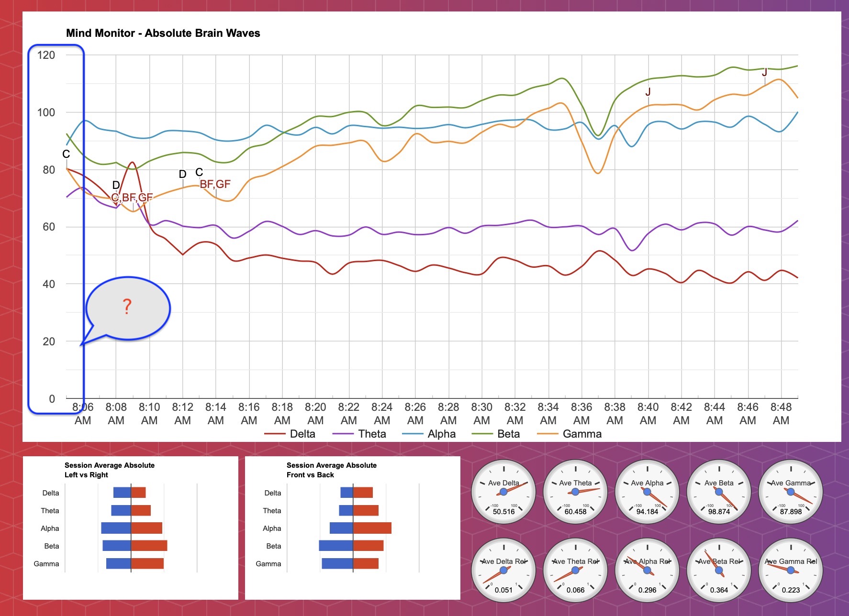This screenshot has height=616, width=849.
Task: Click the C marker next to 'BF,GF' at 8:13
Action: 199,172
